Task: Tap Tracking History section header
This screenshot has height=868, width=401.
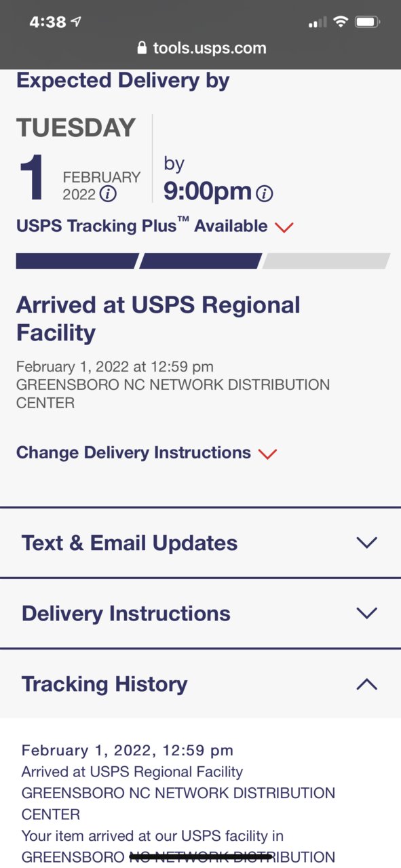Action: coord(200,684)
